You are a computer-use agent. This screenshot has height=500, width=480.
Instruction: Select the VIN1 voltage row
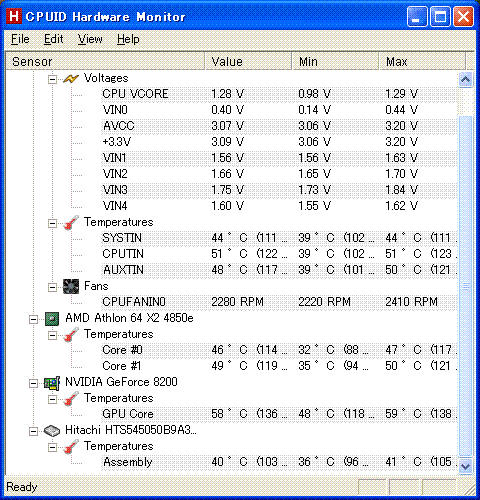click(x=279, y=158)
